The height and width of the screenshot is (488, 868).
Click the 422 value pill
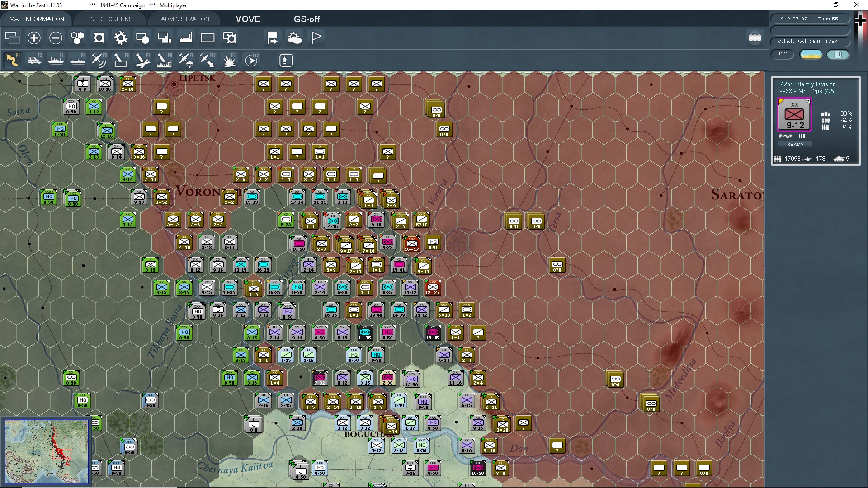pyautogui.click(x=782, y=54)
